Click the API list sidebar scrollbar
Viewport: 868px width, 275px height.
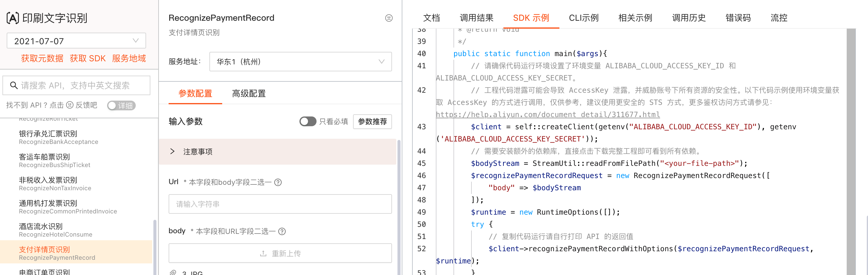155,247
